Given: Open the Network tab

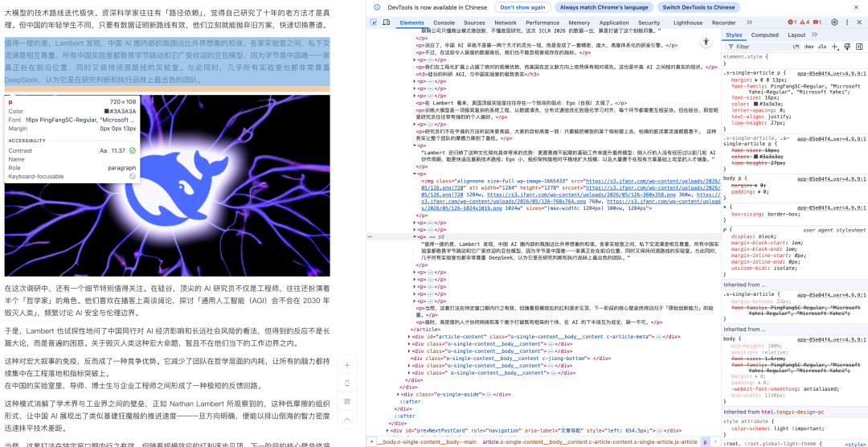Looking at the screenshot, I should click(x=506, y=23).
